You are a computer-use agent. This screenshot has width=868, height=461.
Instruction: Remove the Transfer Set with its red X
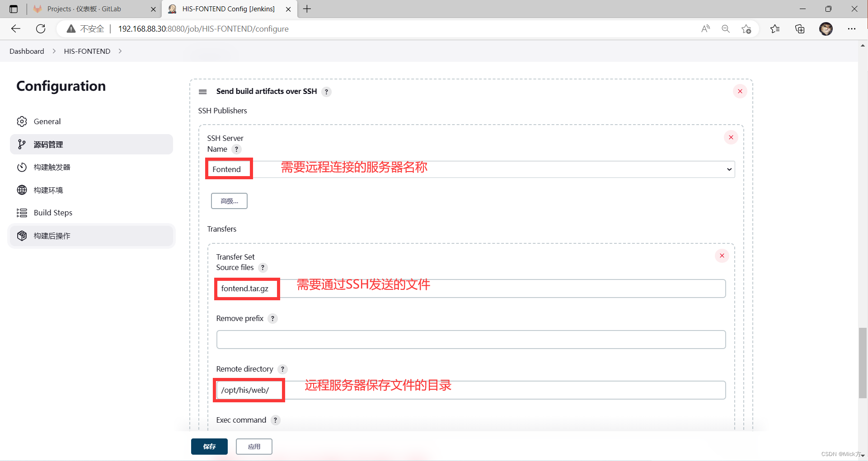tap(722, 256)
